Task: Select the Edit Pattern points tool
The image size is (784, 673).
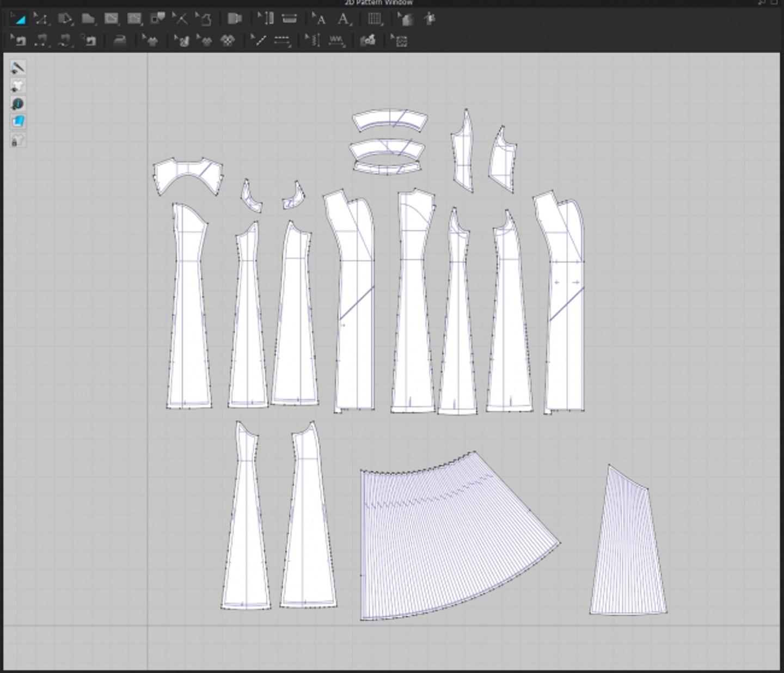Action: 41,20
